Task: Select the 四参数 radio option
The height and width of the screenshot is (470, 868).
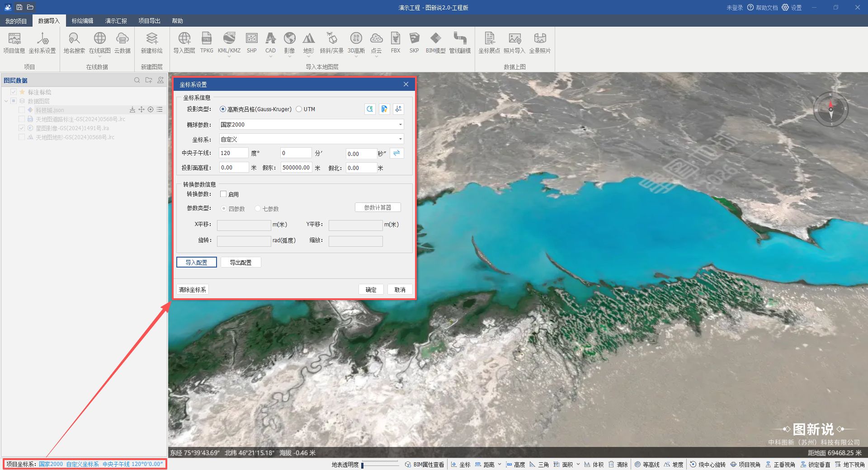Action: click(x=224, y=208)
